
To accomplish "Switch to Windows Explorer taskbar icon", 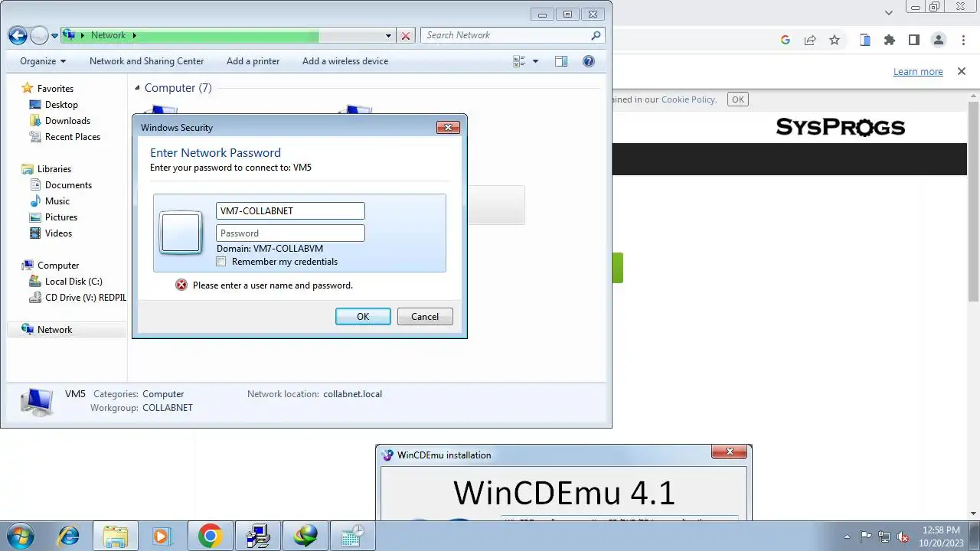I will (116, 536).
